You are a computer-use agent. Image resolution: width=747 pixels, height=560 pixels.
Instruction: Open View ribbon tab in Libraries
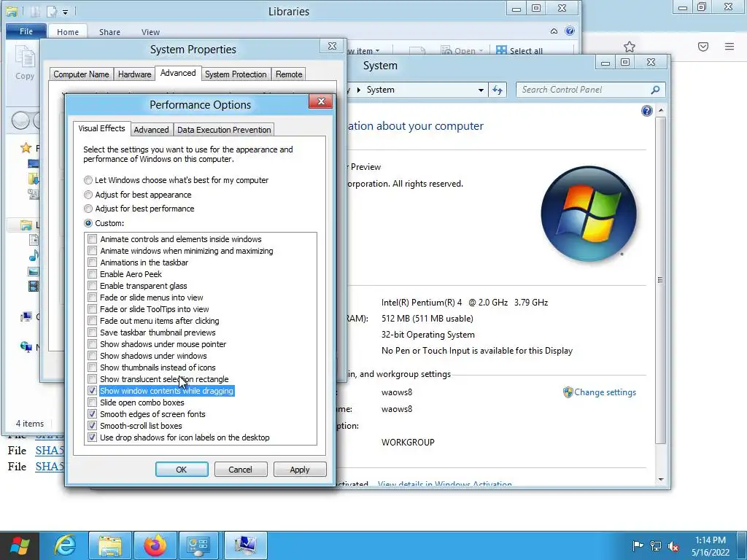(x=150, y=32)
